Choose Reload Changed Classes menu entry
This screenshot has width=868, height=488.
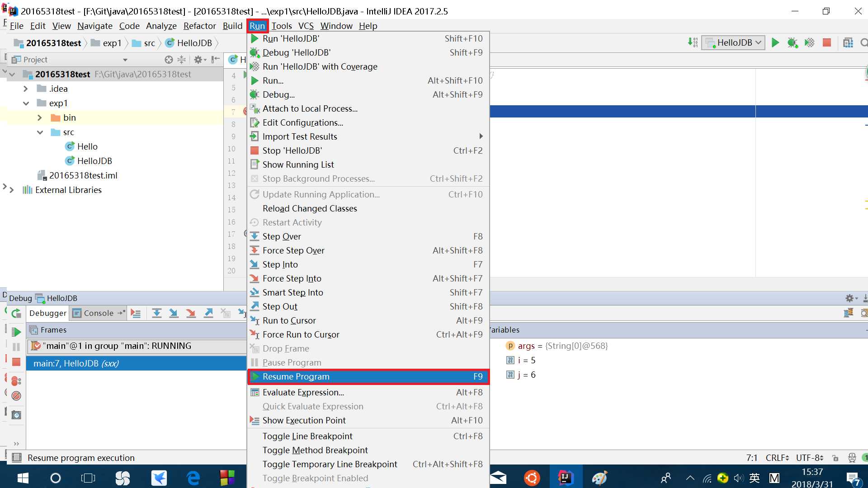pyautogui.click(x=368, y=208)
